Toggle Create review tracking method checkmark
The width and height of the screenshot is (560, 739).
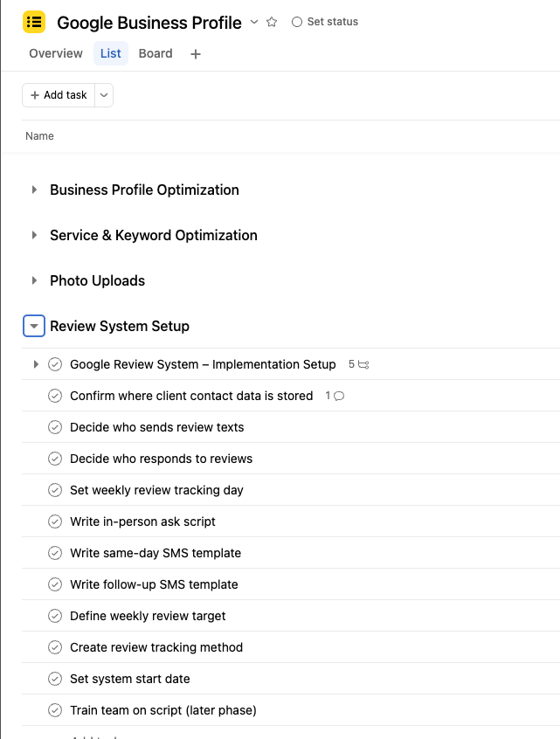pyautogui.click(x=55, y=647)
